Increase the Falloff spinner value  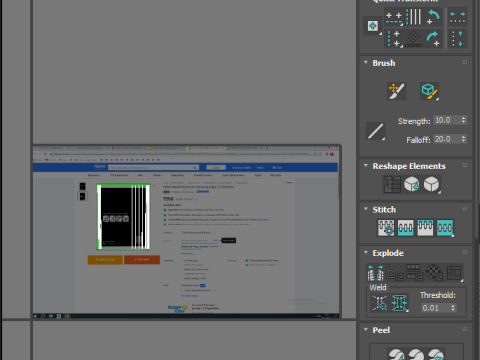click(x=464, y=137)
